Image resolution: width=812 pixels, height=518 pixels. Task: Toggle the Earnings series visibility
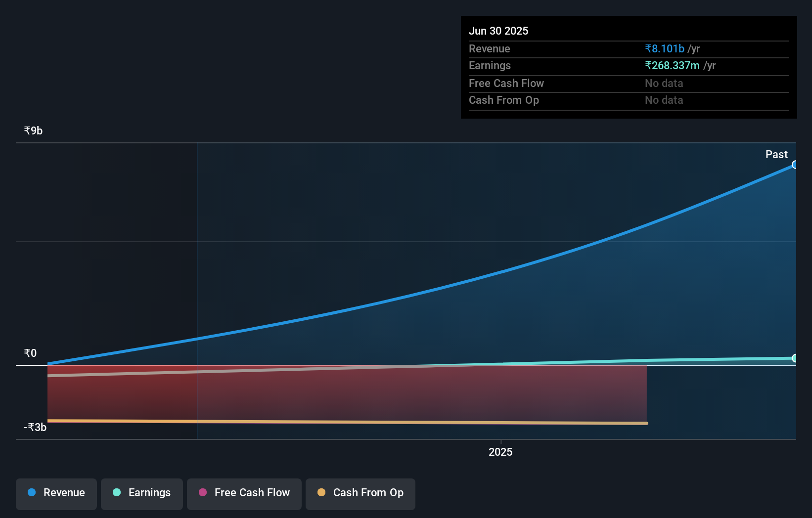coord(142,493)
